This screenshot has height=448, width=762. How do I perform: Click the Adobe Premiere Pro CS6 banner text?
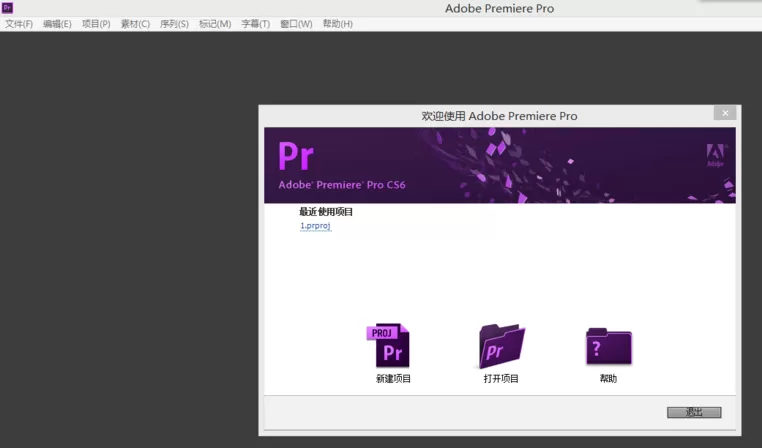342,185
